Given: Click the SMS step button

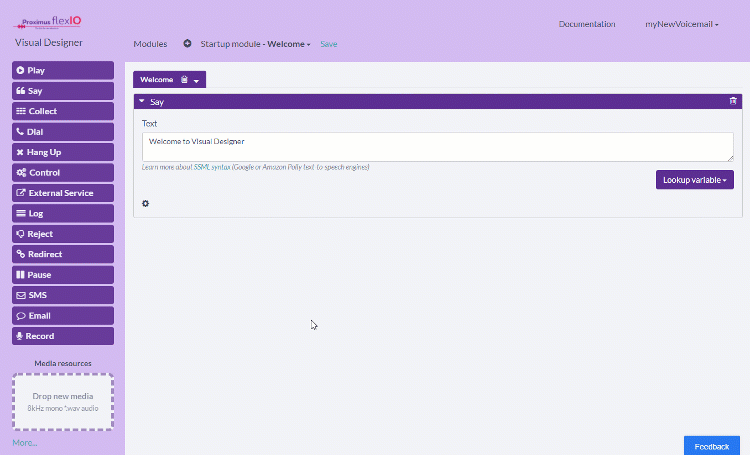Looking at the screenshot, I should tap(63, 295).
